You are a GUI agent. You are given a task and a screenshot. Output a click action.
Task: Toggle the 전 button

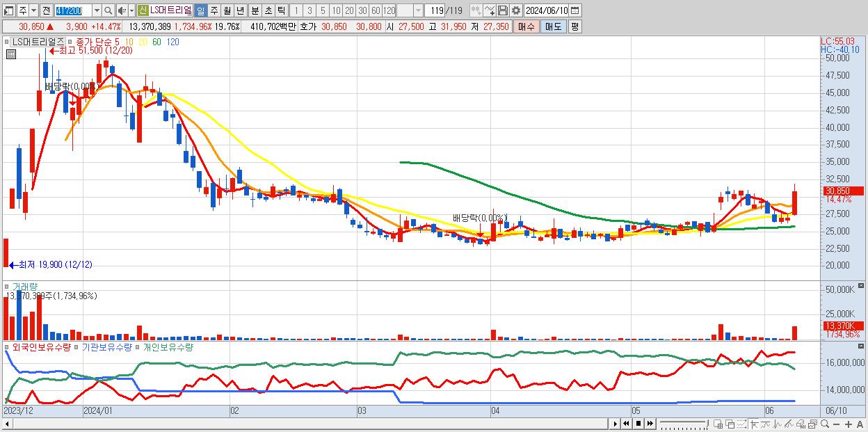click(x=46, y=10)
